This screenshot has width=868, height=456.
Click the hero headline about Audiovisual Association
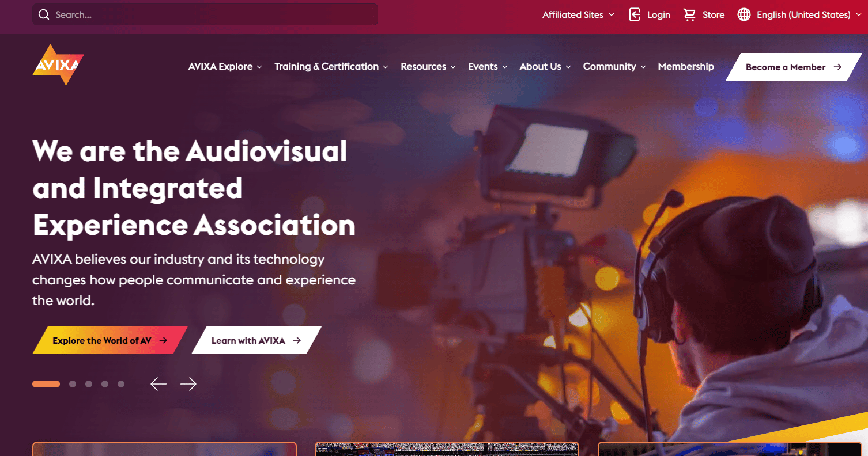pyautogui.click(x=194, y=188)
